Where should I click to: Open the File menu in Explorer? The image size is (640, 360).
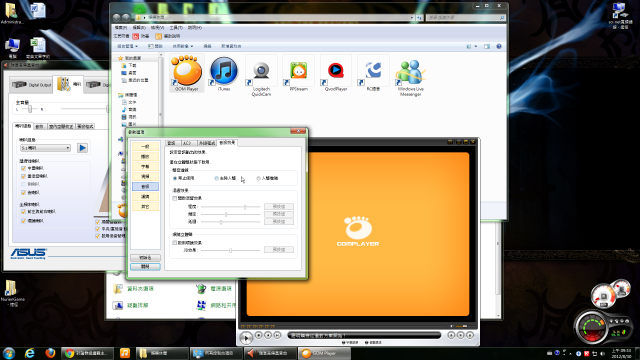pos(121,28)
